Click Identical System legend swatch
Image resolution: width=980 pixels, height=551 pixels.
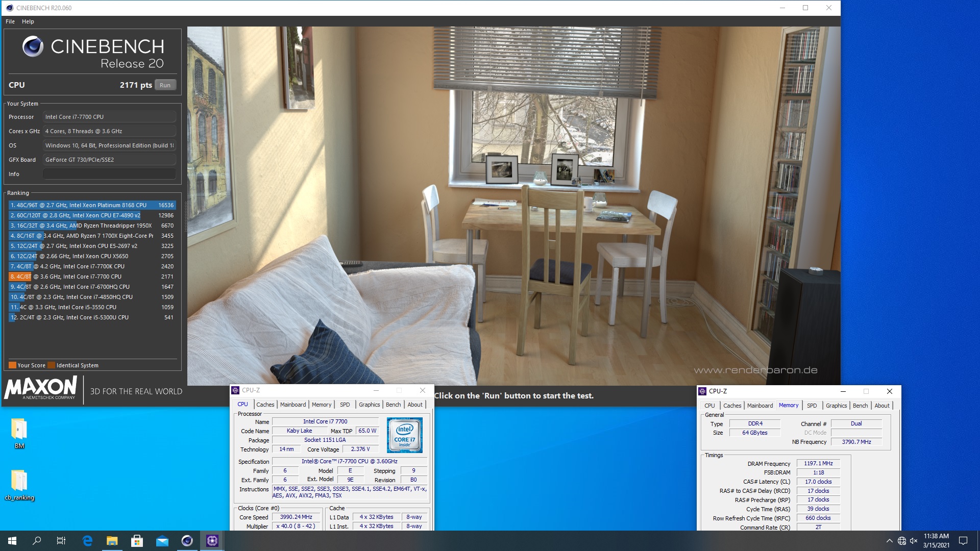[51, 365]
